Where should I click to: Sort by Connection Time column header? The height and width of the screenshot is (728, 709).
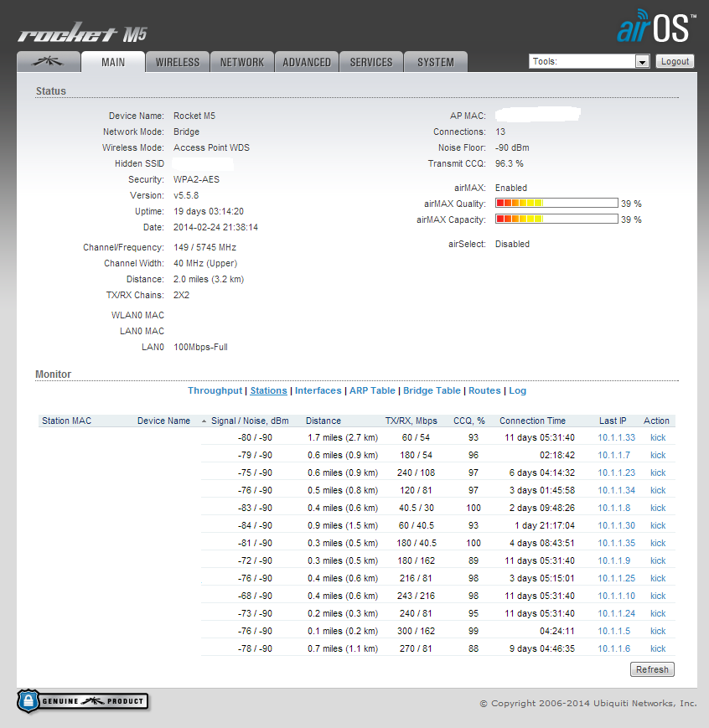tap(532, 421)
